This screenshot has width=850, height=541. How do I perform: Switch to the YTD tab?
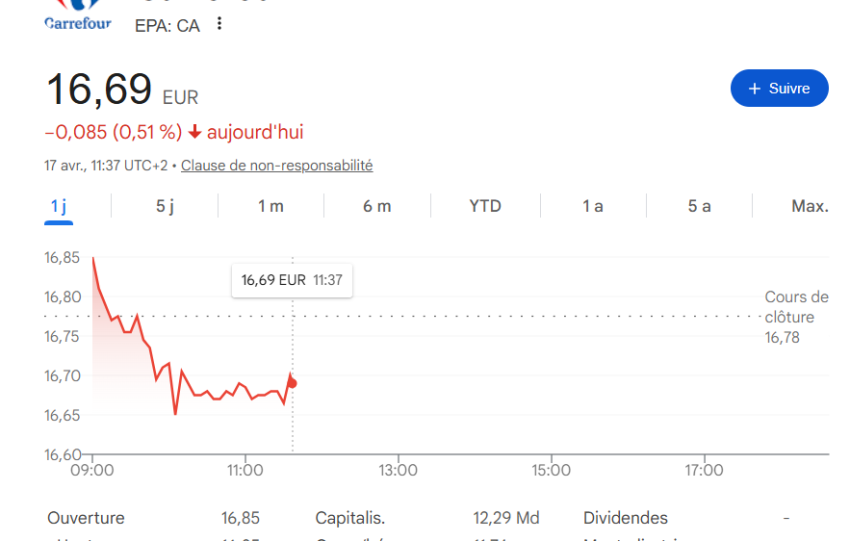pos(485,206)
